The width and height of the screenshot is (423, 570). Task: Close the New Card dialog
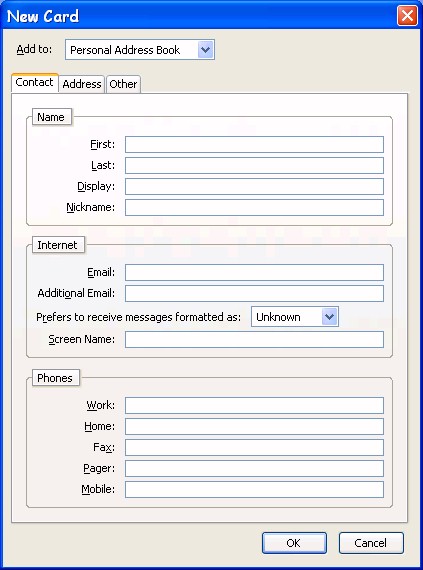[407, 16]
